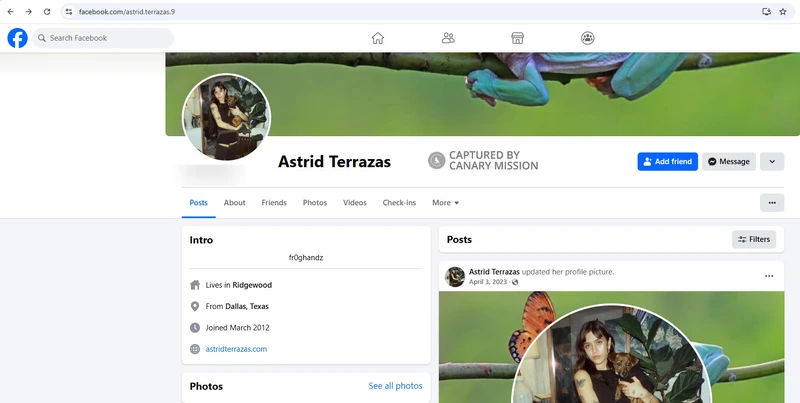
Task: Click the Posts panel heading
Action: [x=459, y=239]
